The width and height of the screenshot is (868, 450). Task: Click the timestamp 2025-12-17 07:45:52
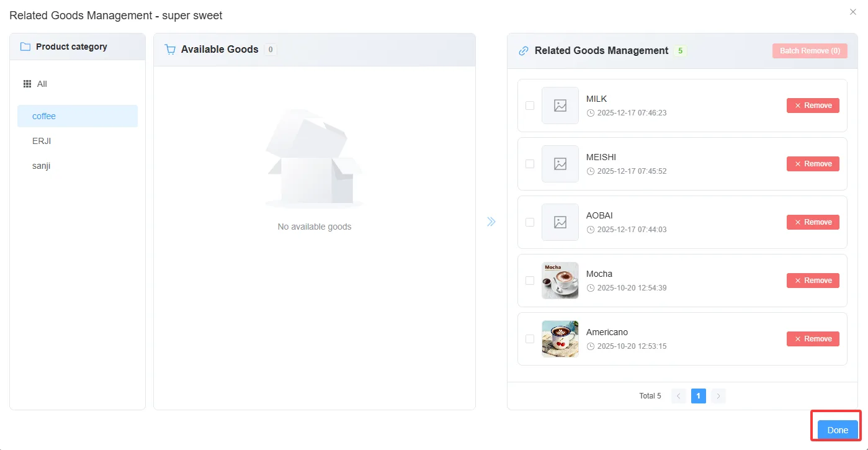coord(632,171)
